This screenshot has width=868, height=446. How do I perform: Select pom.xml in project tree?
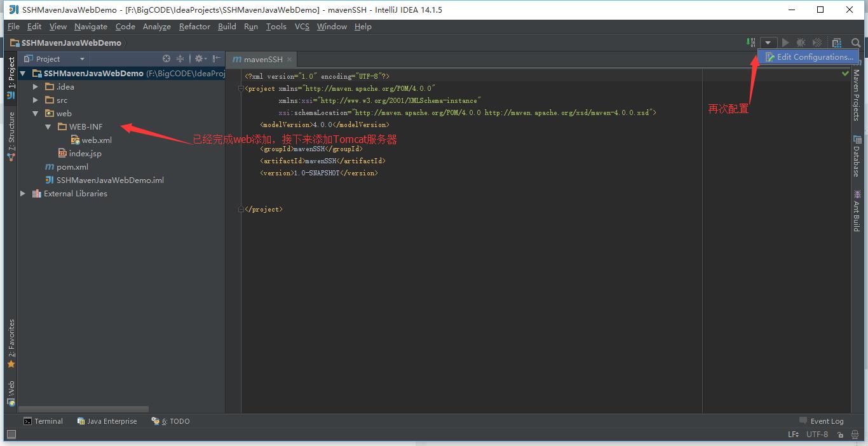point(67,167)
